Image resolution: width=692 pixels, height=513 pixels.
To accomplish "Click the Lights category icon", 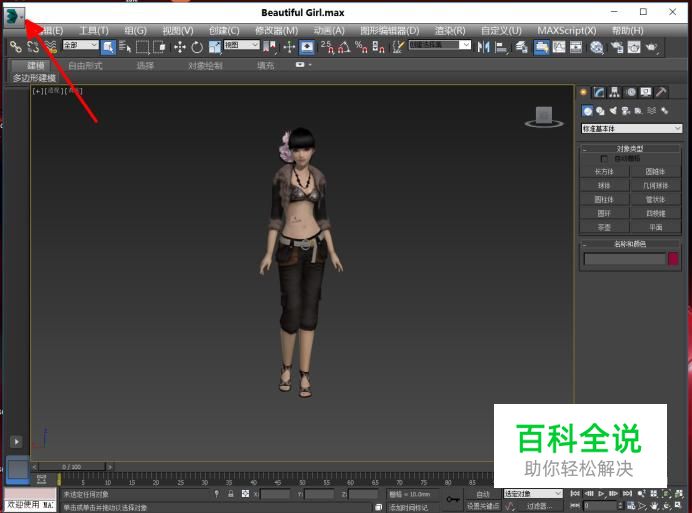I will [x=612, y=111].
